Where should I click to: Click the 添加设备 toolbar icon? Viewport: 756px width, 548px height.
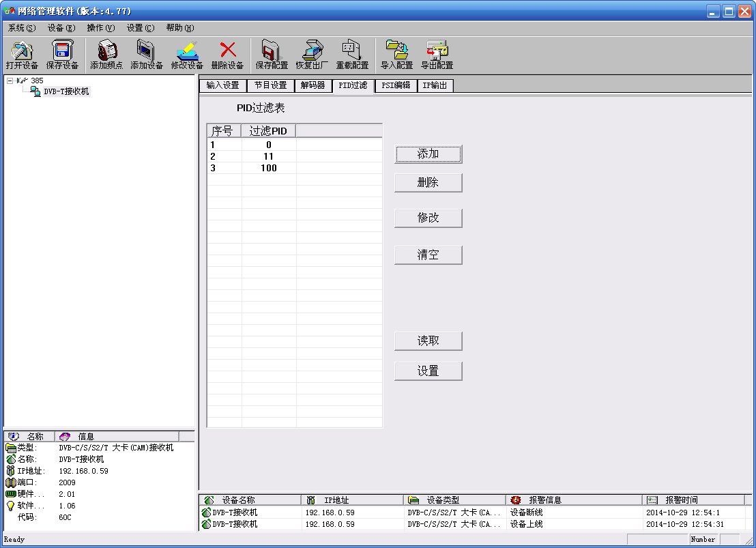point(147,55)
